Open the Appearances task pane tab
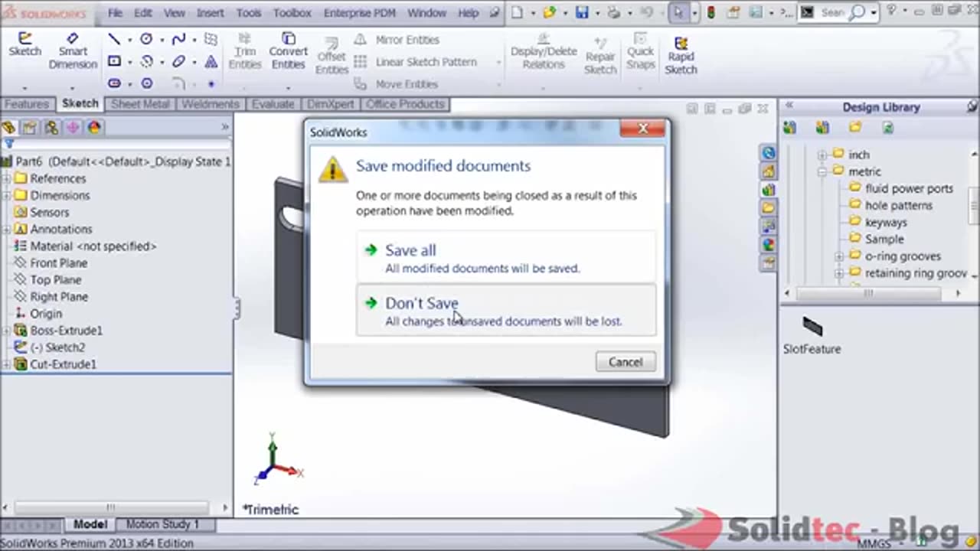980x551 pixels. (x=768, y=244)
